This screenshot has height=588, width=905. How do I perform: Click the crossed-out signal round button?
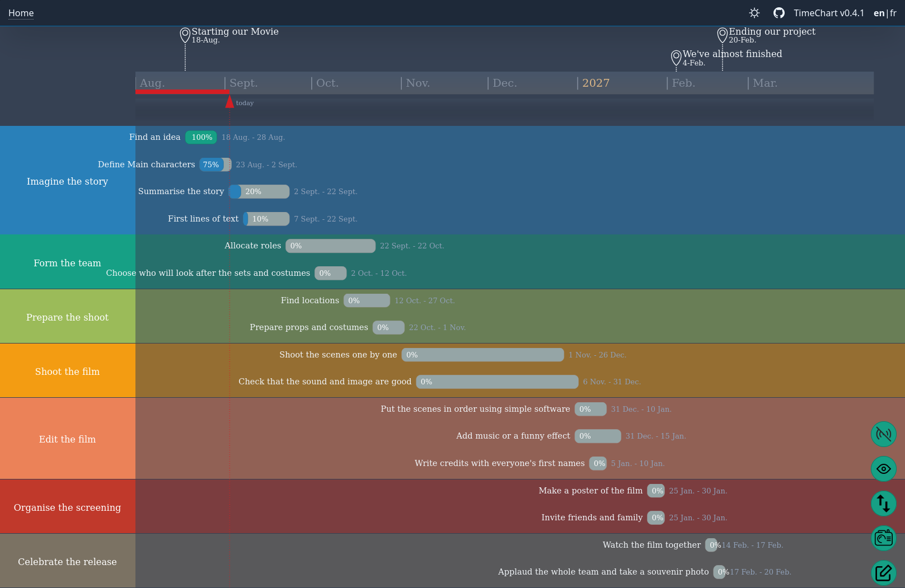click(x=884, y=434)
